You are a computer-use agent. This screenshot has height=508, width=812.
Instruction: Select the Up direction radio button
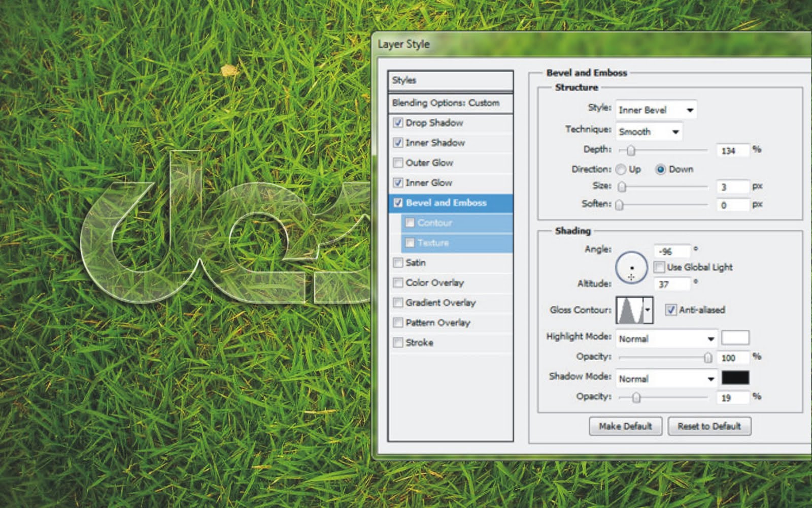coord(620,169)
